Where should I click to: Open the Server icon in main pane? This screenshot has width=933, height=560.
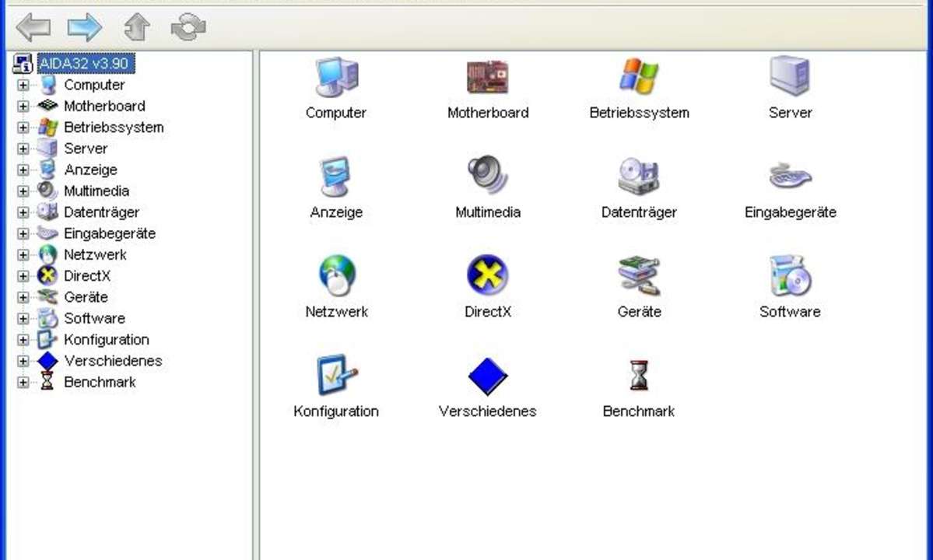click(790, 75)
